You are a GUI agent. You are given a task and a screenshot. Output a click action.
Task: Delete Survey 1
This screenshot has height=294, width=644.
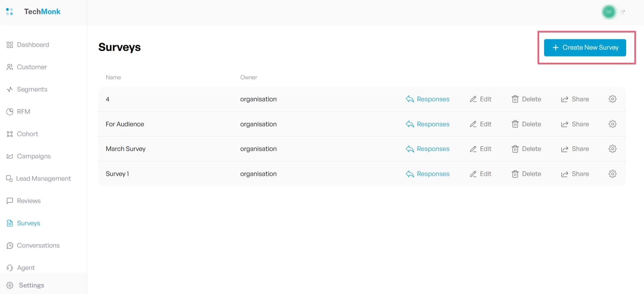click(527, 174)
